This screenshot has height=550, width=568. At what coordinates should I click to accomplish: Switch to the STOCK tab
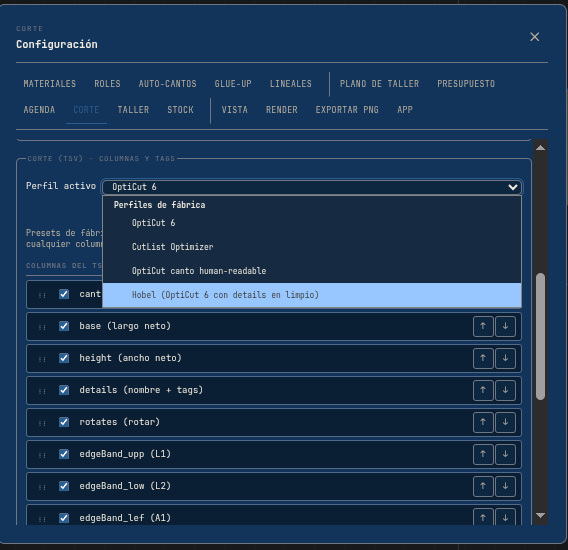coord(180,110)
